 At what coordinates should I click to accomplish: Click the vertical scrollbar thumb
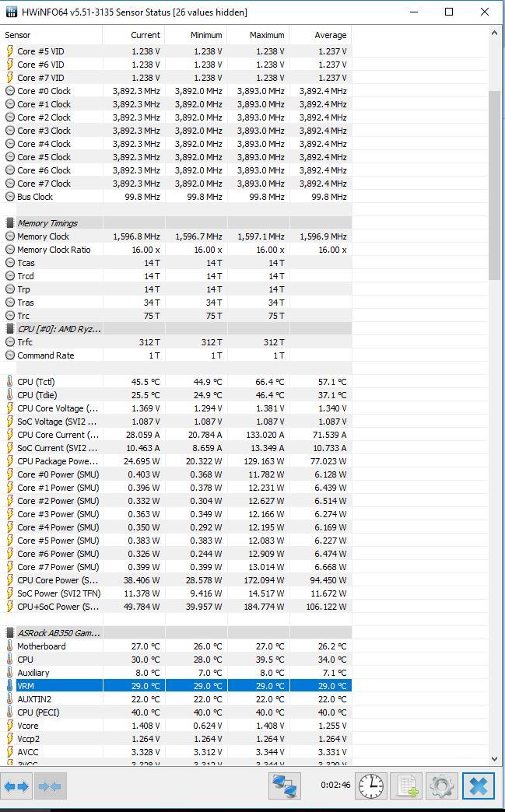tap(494, 185)
